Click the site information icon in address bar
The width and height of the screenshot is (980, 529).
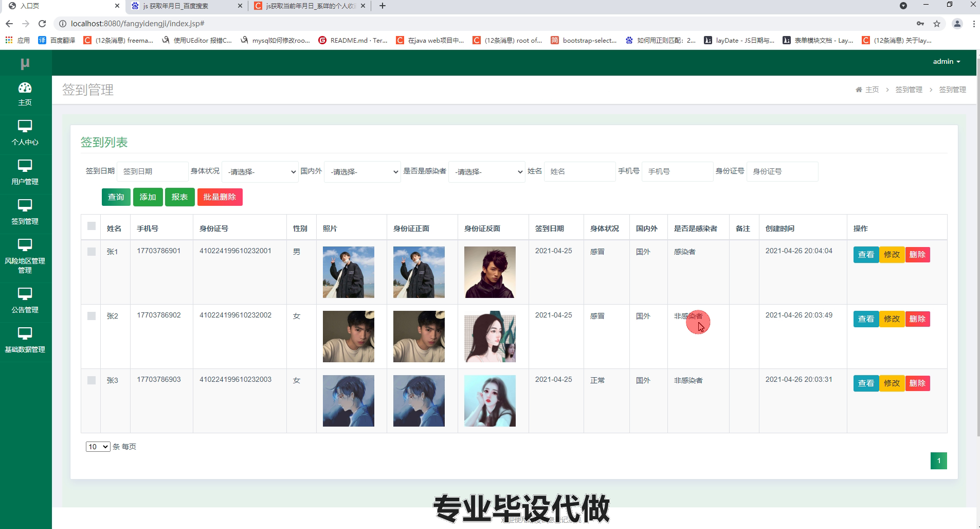(x=62, y=24)
